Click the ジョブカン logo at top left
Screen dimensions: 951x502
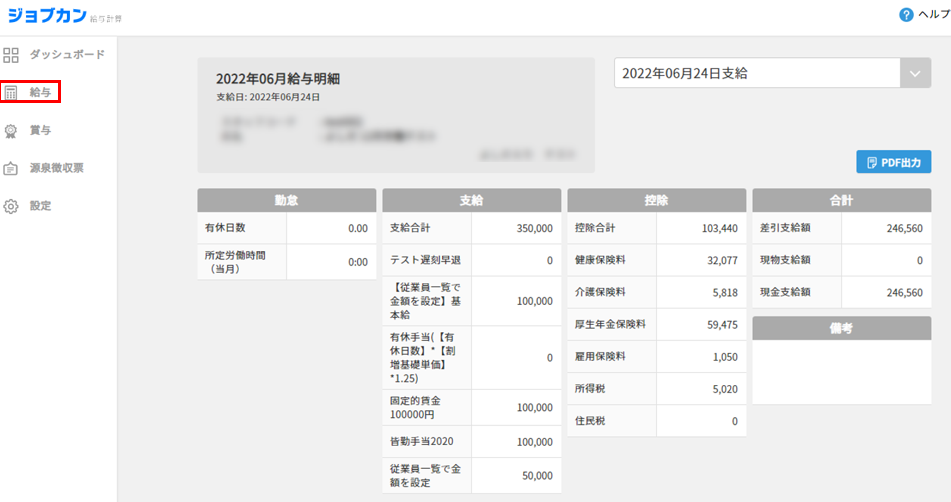click(48, 15)
